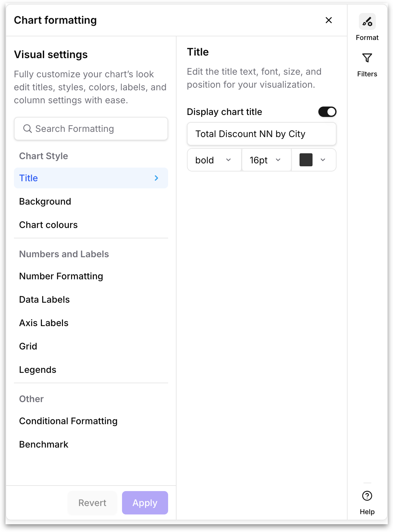Click the chart title text field
This screenshot has width=393, height=532.
click(x=262, y=134)
